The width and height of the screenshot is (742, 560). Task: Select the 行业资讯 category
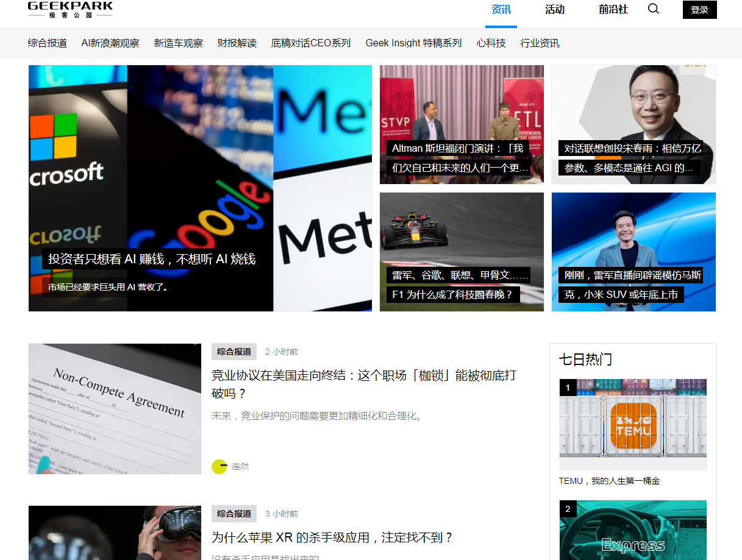(540, 43)
